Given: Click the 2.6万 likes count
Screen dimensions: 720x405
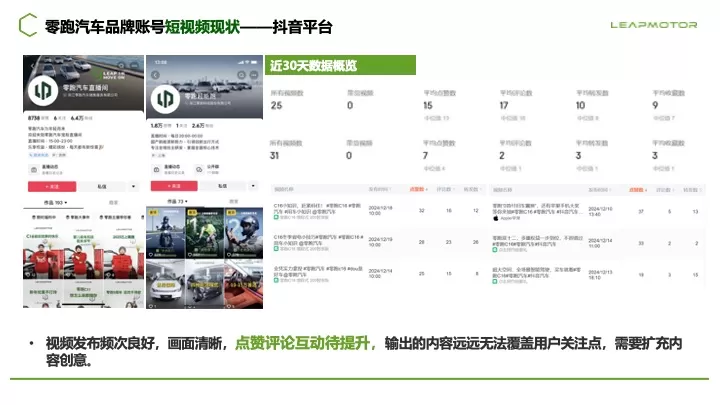Looking at the screenshot, I should coord(198,125).
